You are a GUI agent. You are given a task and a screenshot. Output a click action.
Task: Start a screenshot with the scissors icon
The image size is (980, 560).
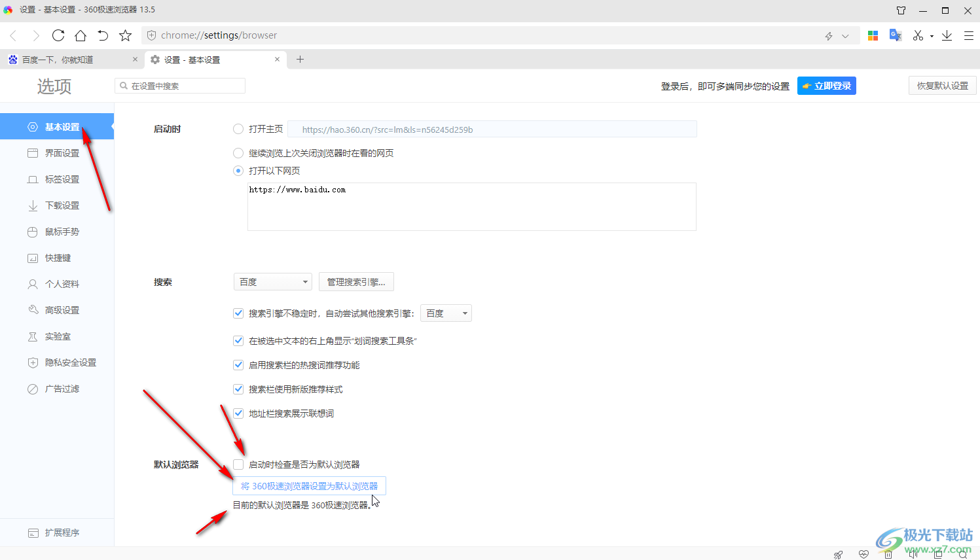tap(918, 35)
